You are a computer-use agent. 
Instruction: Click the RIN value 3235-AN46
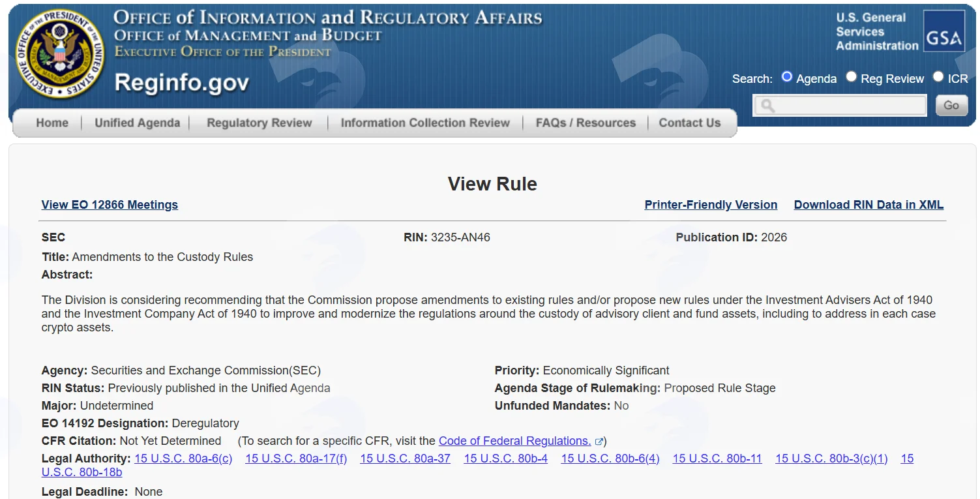click(460, 237)
